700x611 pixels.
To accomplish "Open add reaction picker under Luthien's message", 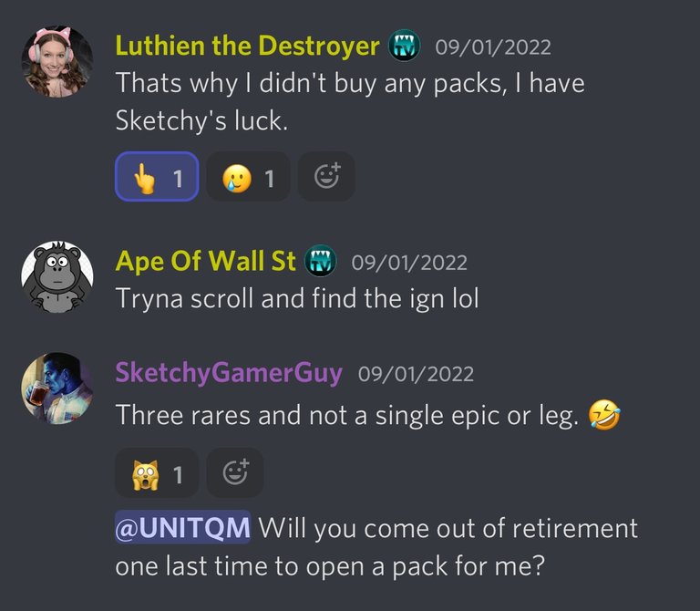I will [x=326, y=176].
